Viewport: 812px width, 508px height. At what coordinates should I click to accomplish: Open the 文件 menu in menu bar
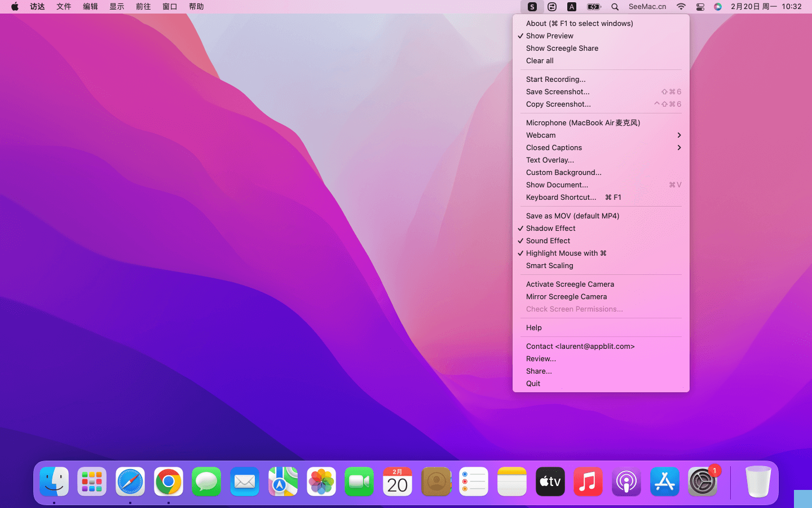tap(64, 7)
